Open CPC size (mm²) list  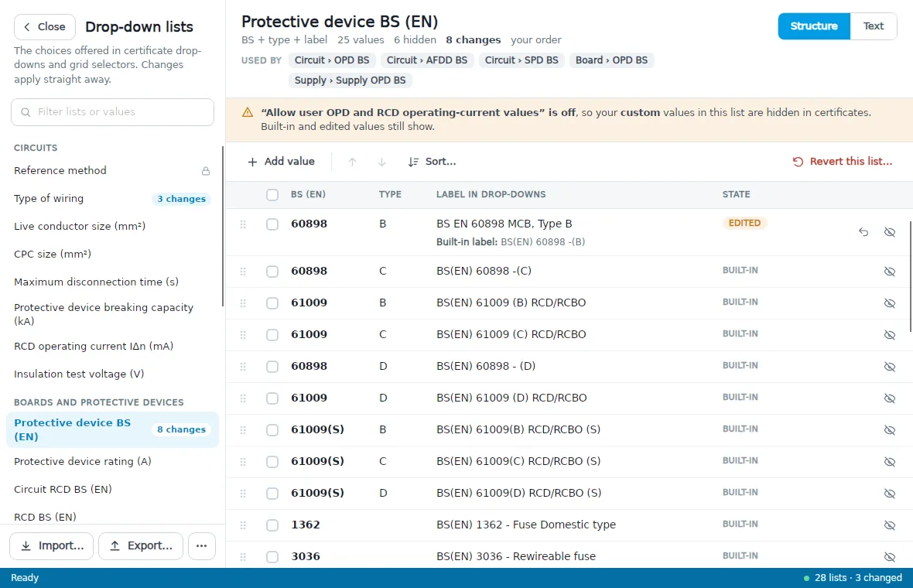tap(112, 255)
